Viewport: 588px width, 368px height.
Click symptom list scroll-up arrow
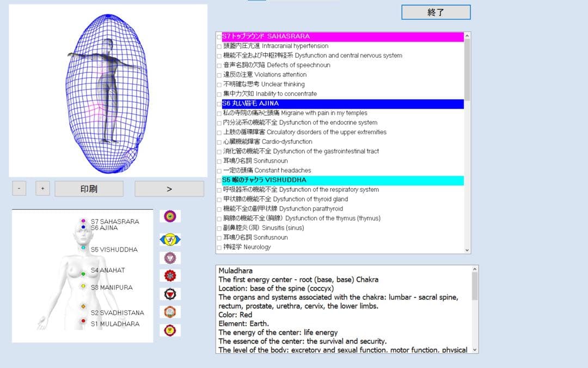[x=467, y=36]
